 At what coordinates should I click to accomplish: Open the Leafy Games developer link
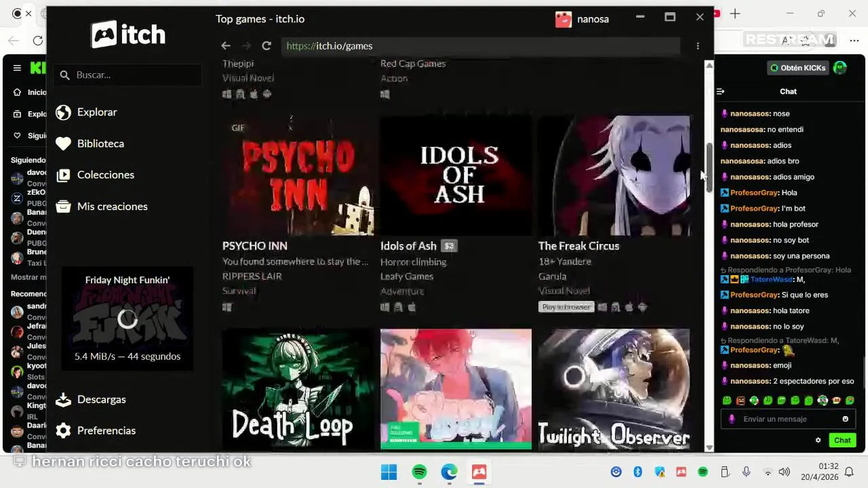(x=407, y=277)
